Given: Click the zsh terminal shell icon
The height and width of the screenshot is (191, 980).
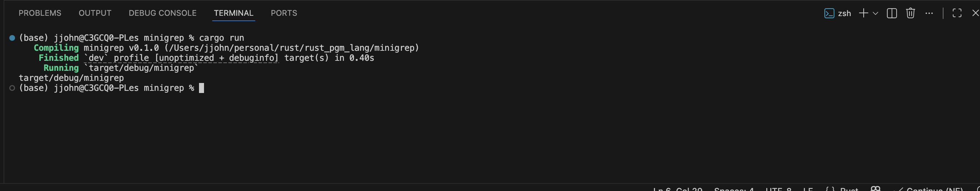Looking at the screenshot, I should click(829, 13).
